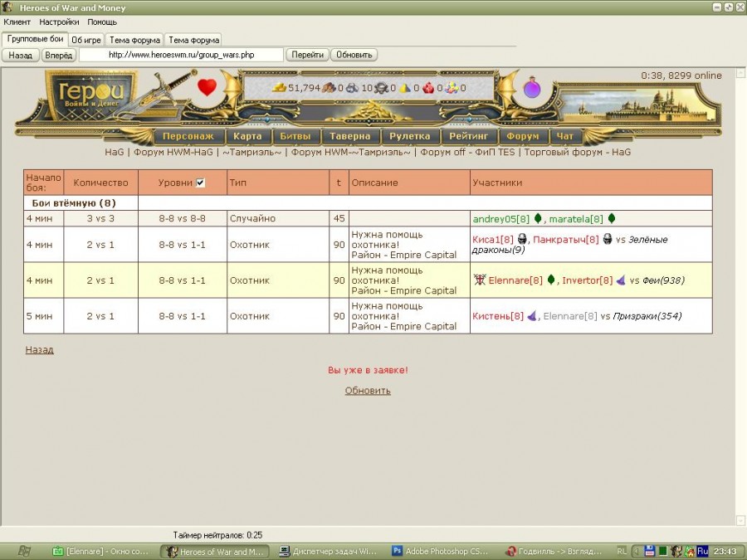Open the HaG link
The width and height of the screenshot is (747, 560).
click(114, 152)
